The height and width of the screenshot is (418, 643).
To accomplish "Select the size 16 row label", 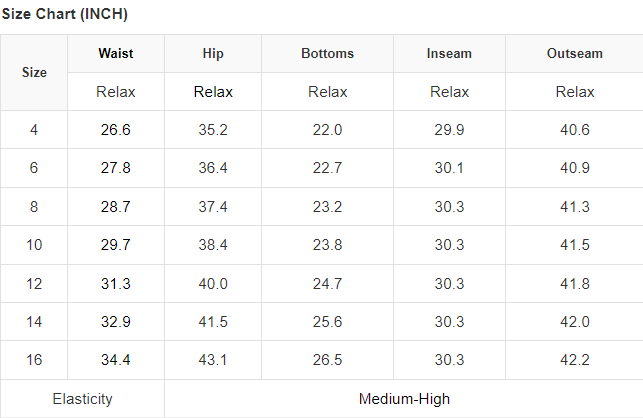I will click(x=34, y=360).
